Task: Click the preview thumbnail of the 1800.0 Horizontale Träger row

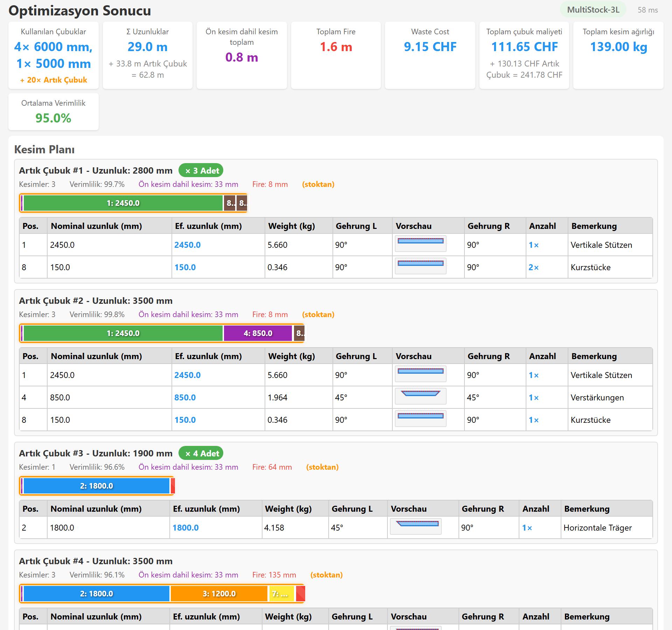Action: pyautogui.click(x=416, y=526)
